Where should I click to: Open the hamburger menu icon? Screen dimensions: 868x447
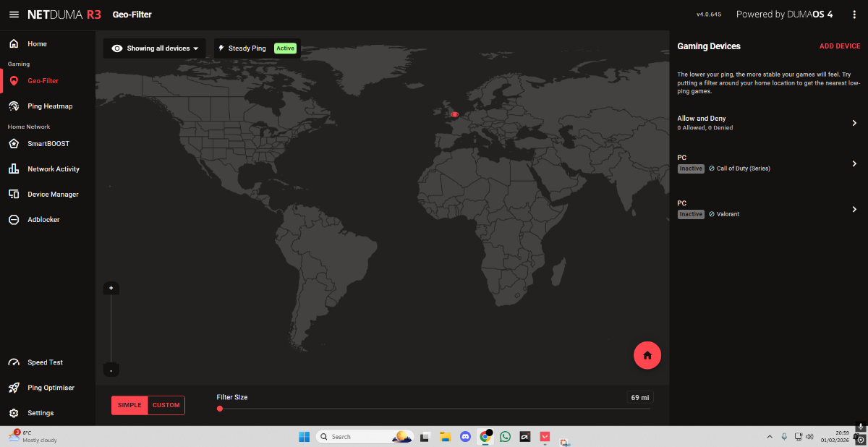pyautogui.click(x=14, y=14)
